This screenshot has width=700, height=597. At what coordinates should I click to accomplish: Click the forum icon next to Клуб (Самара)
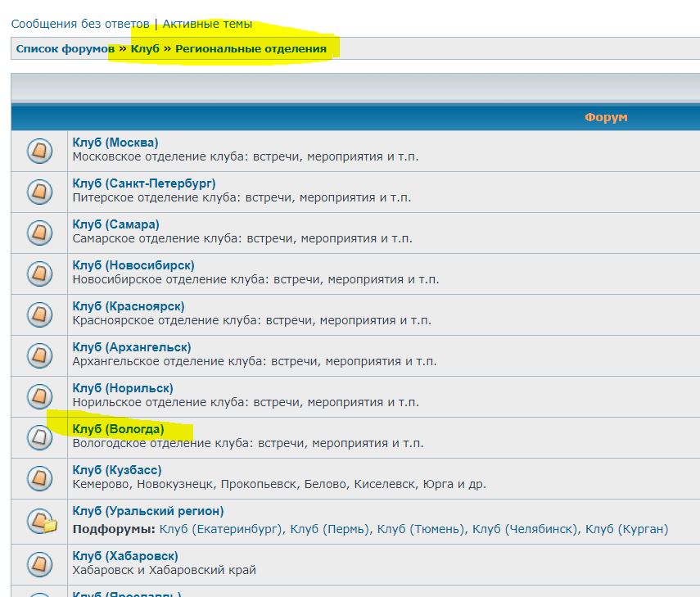click(38, 233)
